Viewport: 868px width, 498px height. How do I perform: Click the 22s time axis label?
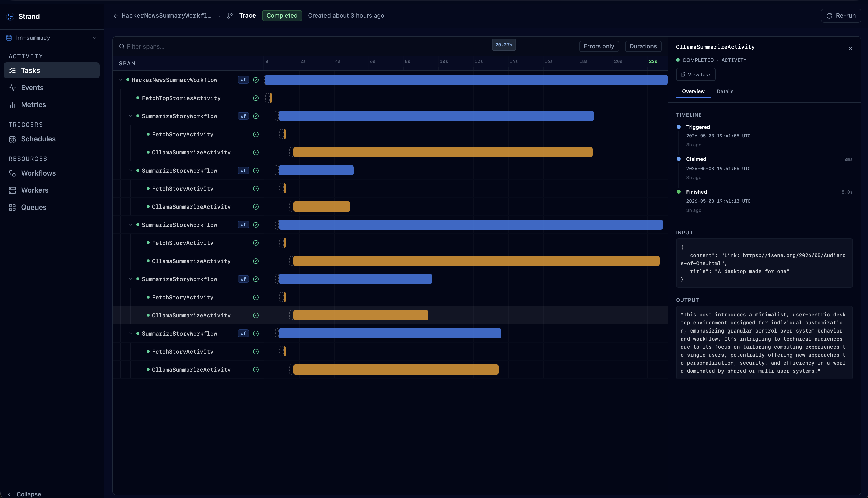(653, 61)
